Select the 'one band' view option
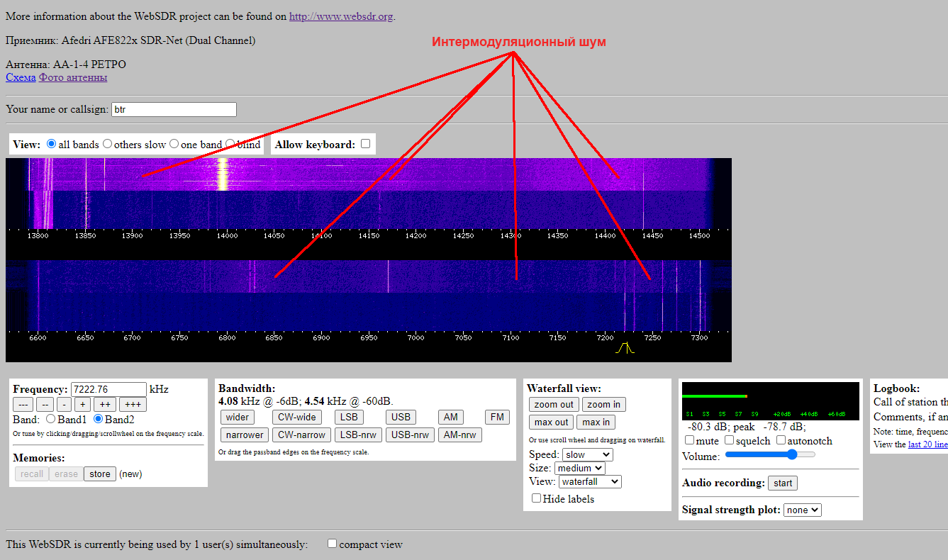This screenshot has height=560, width=948. [x=174, y=144]
